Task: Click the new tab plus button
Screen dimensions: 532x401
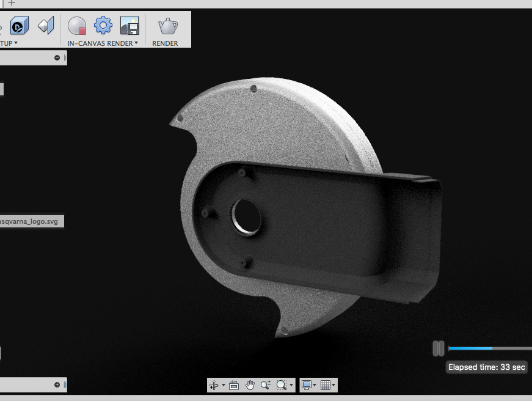Action: (12, 3)
